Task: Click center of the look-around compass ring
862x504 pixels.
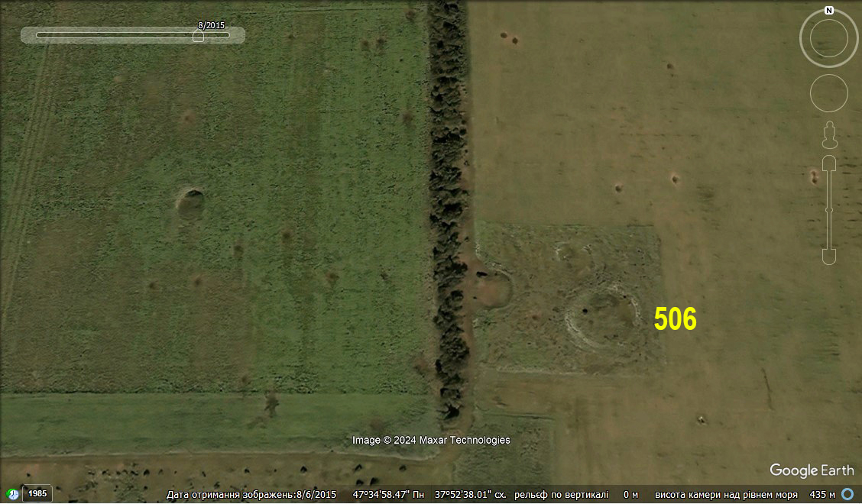Action: coord(829,38)
